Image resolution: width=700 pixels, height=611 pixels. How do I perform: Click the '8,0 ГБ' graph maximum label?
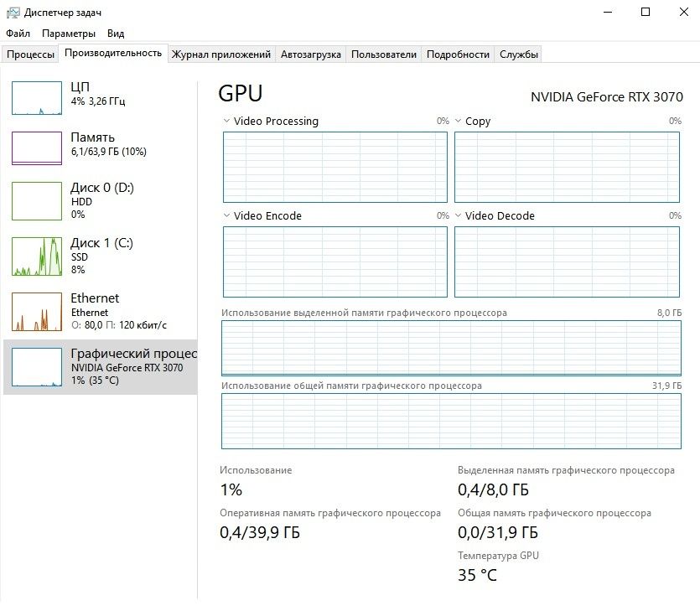[669, 313]
